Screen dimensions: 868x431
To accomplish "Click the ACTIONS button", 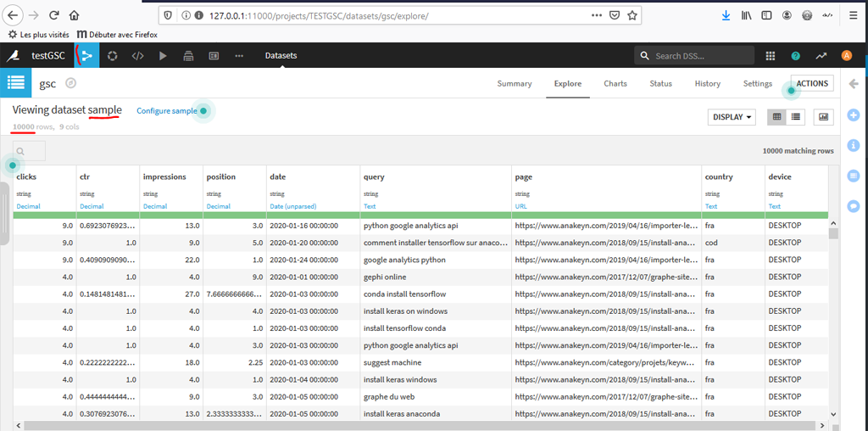I will tap(812, 83).
